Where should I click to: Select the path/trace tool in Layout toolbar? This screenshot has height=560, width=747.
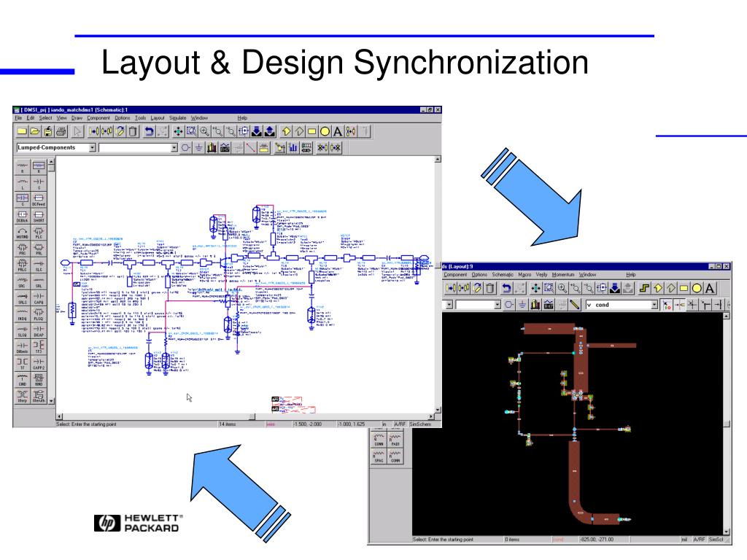pos(645,288)
